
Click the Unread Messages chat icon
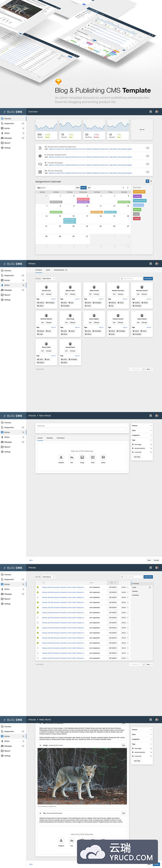coord(40,164)
